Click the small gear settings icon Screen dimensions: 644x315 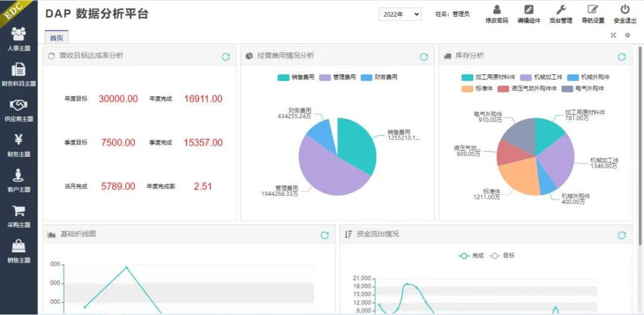coord(627,35)
